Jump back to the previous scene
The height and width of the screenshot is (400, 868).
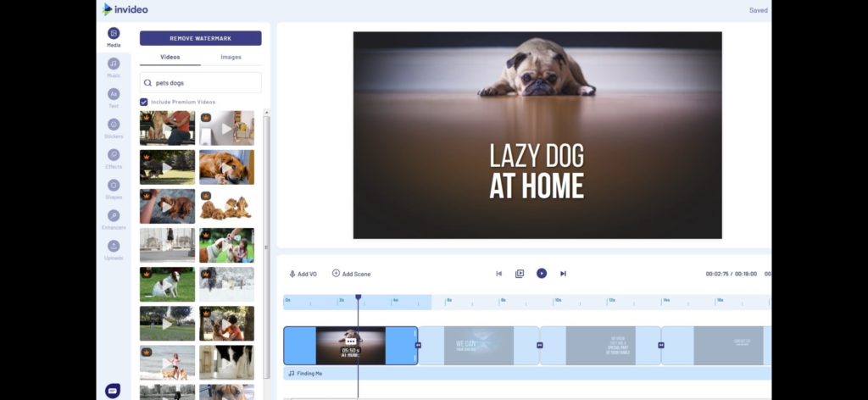tap(498, 274)
